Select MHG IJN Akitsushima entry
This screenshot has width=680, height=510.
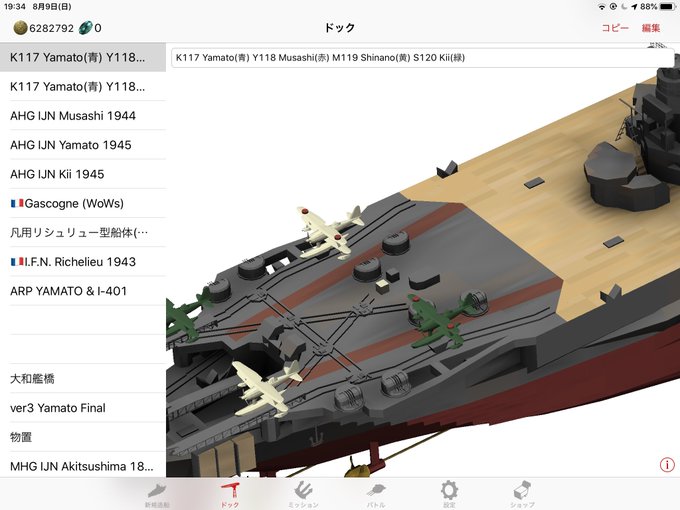click(83, 466)
